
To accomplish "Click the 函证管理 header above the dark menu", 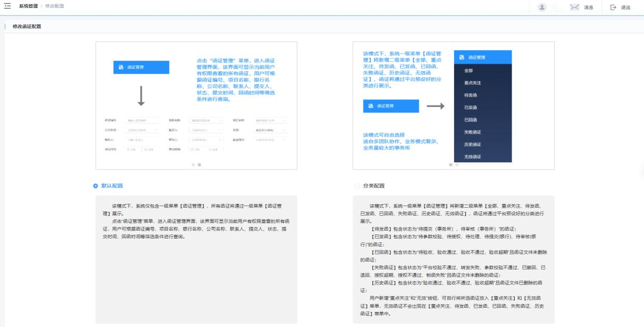I will pos(482,57).
